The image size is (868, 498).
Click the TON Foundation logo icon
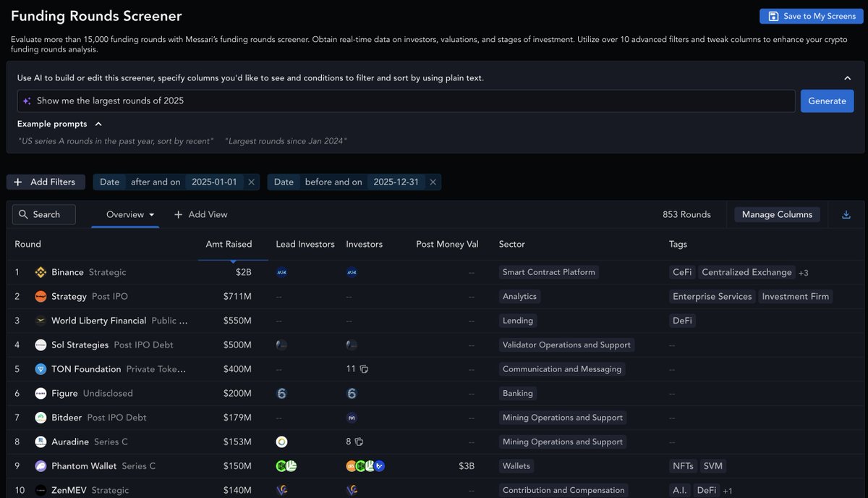pos(41,369)
